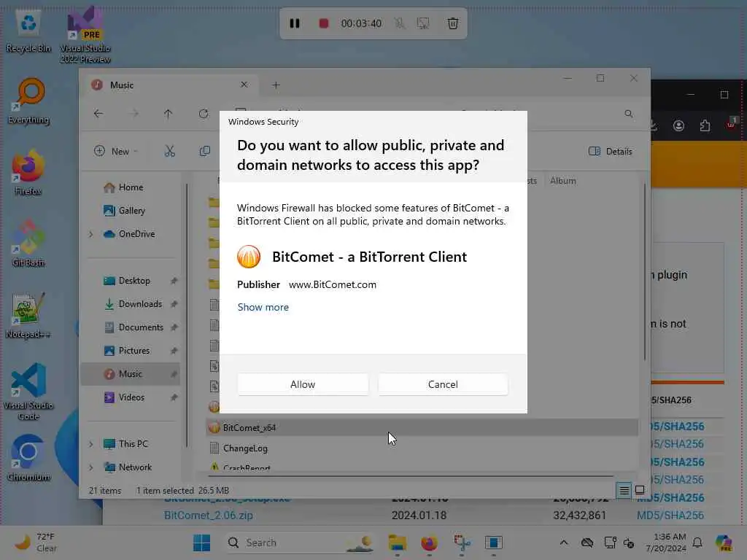This screenshot has height=560, width=747.
Task: Select the Chromium desktop shortcut
Action: click(x=28, y=458)
